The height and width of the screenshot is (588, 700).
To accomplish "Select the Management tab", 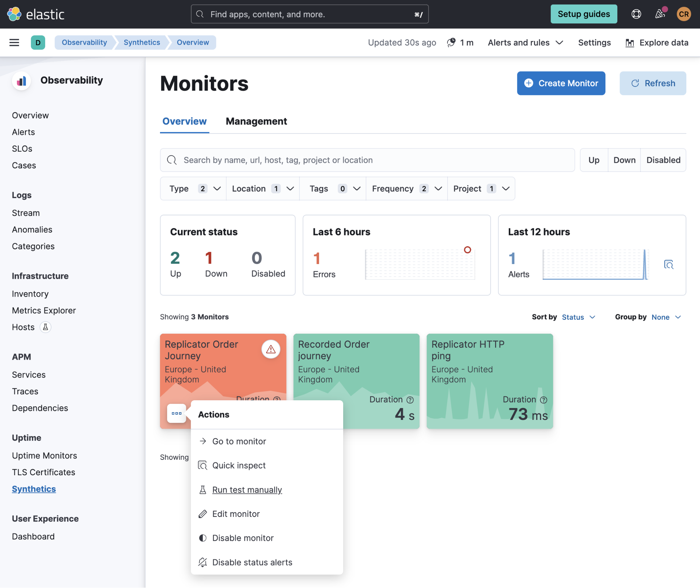I will click(x=256, y=121).
